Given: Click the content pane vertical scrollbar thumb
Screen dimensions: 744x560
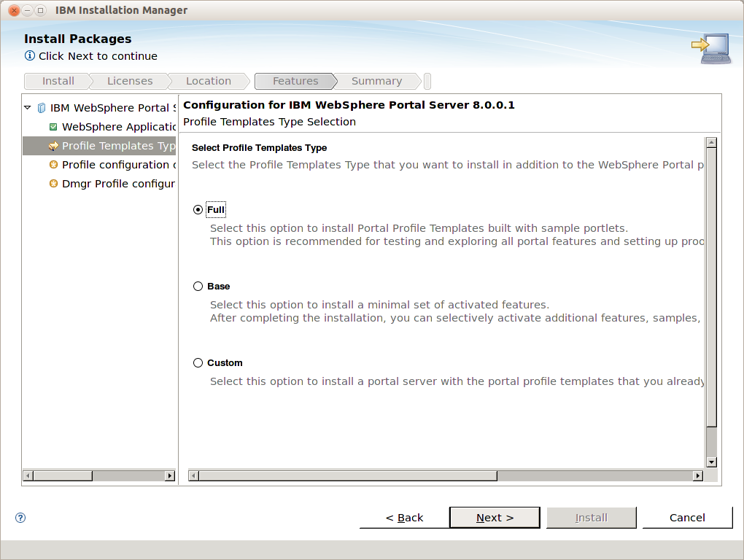Looking at the screenshot, I should pyautogui.click(x=711, y=287).
